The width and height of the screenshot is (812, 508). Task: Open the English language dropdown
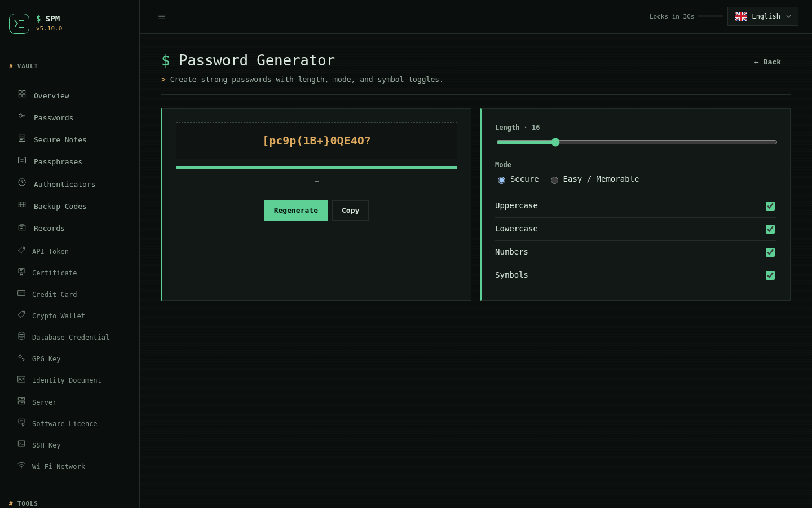762,16
